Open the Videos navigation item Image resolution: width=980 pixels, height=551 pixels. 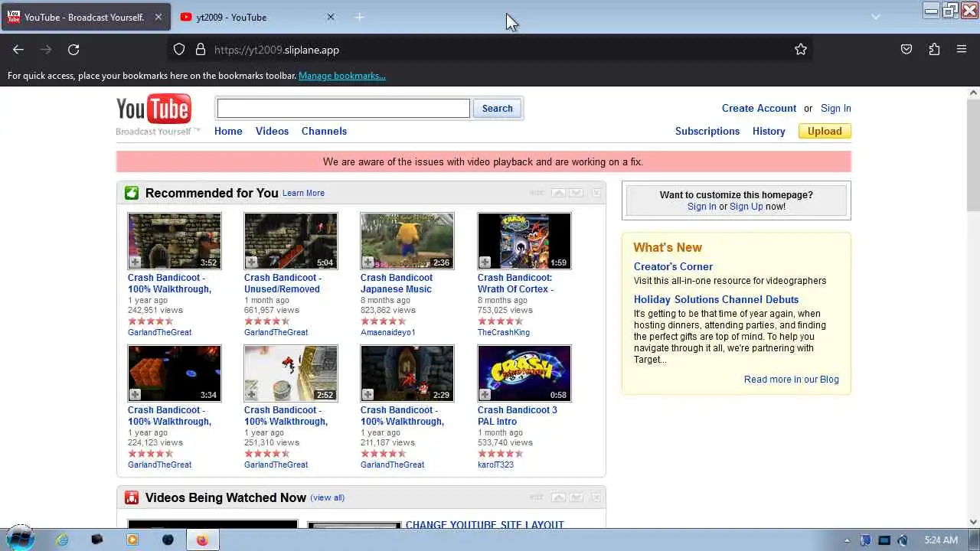[272, 131]
